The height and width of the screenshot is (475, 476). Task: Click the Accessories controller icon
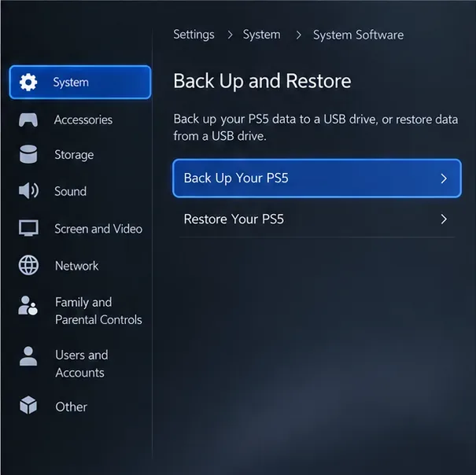click(28, 120)
